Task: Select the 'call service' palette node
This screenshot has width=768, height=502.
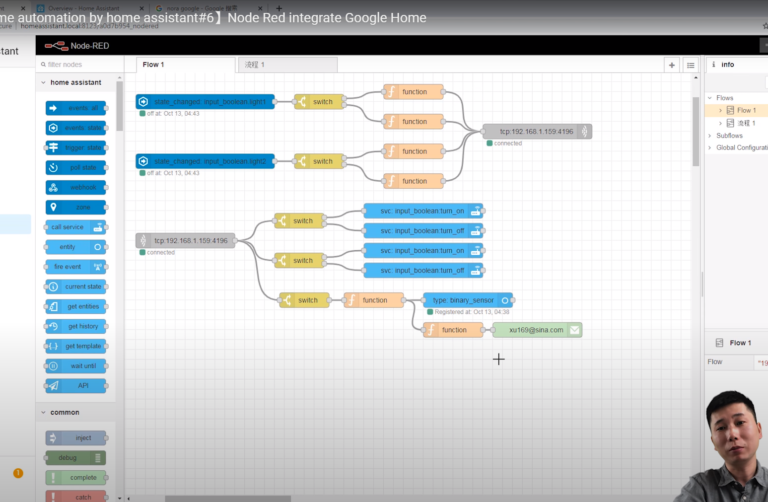Action: [76, 227]
